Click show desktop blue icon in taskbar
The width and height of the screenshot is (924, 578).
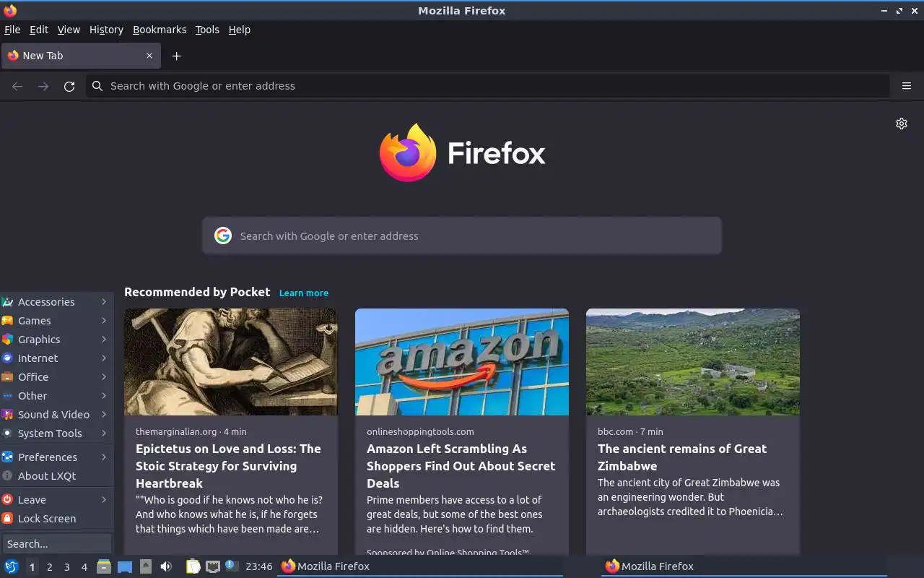tap(125, 566)
